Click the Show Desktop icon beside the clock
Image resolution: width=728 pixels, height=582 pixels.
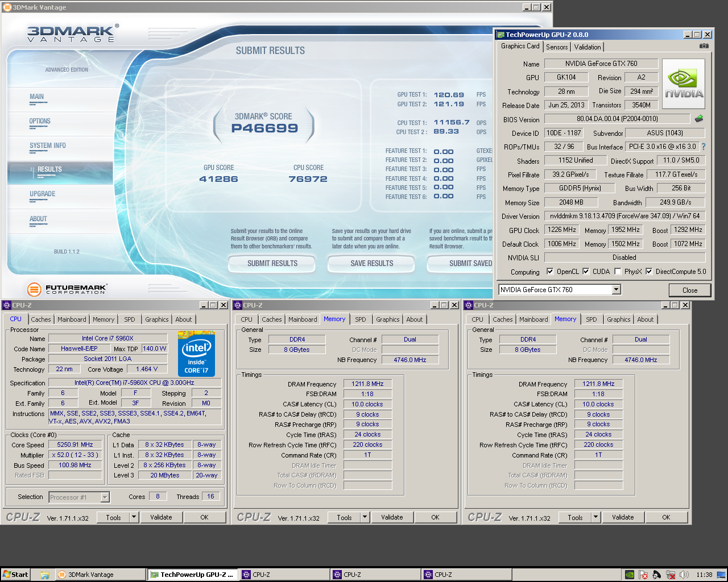click(722, 575)
